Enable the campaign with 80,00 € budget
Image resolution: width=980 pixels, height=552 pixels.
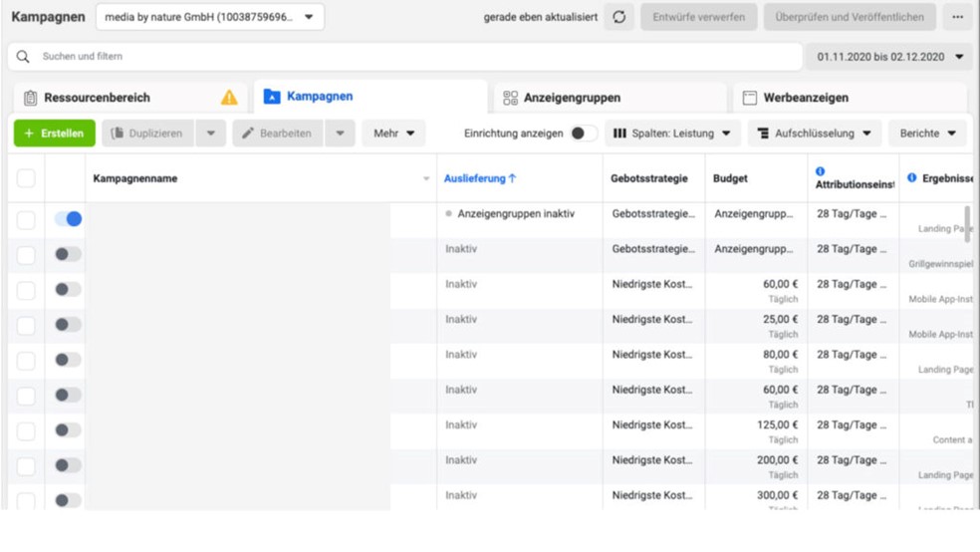(x=68, y=360)
